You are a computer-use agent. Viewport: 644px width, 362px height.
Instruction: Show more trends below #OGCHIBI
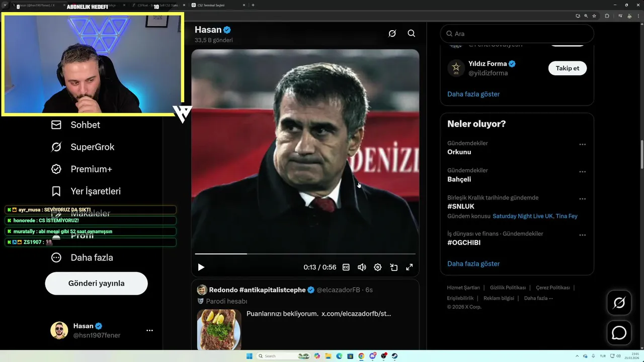tap(473, 263)
